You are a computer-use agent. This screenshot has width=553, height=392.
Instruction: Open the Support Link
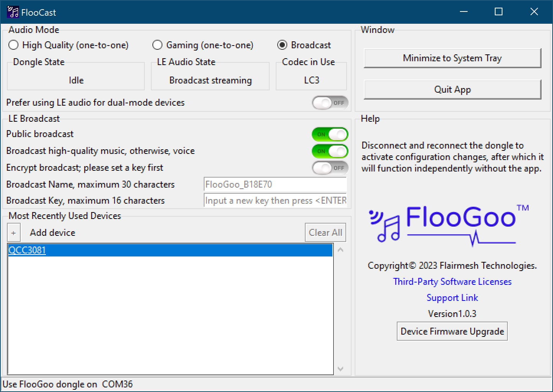coord(452,298)
